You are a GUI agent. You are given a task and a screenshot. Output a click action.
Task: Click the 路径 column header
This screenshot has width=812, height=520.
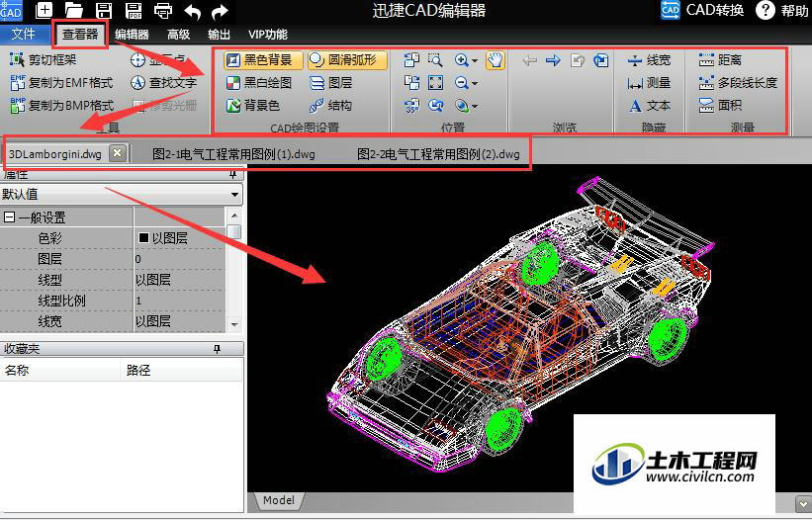tap(137, 370)
